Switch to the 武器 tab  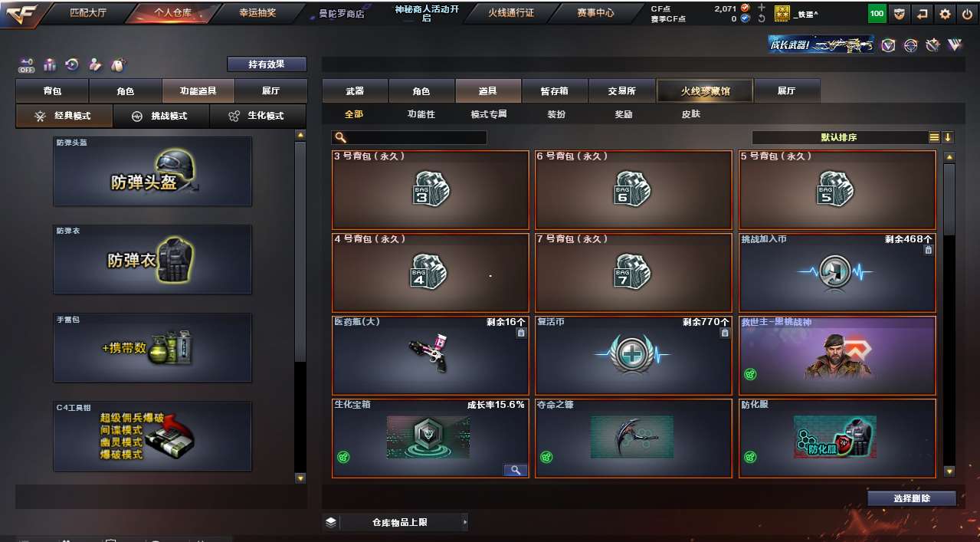pos(355,90)
